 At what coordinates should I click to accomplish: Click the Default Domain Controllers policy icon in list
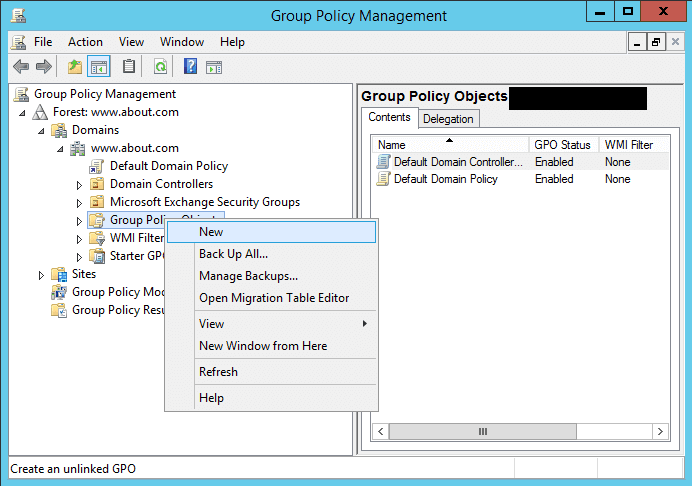pos(383,161)
